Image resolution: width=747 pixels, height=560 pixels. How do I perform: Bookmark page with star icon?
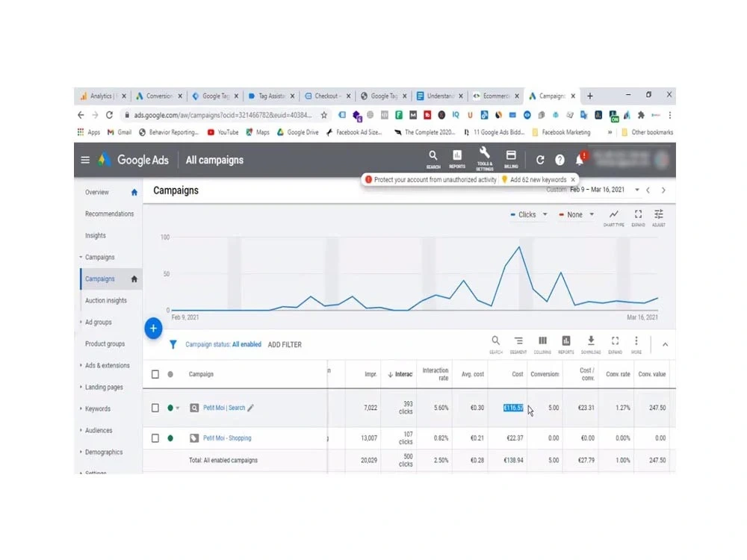(x=324, y=115)
